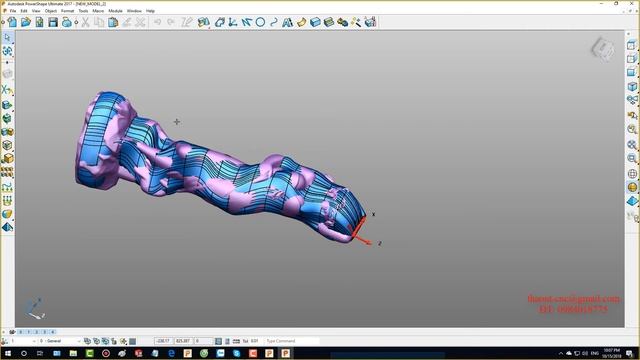Click the Zoom to box magnifier icon

click(632, 158)
